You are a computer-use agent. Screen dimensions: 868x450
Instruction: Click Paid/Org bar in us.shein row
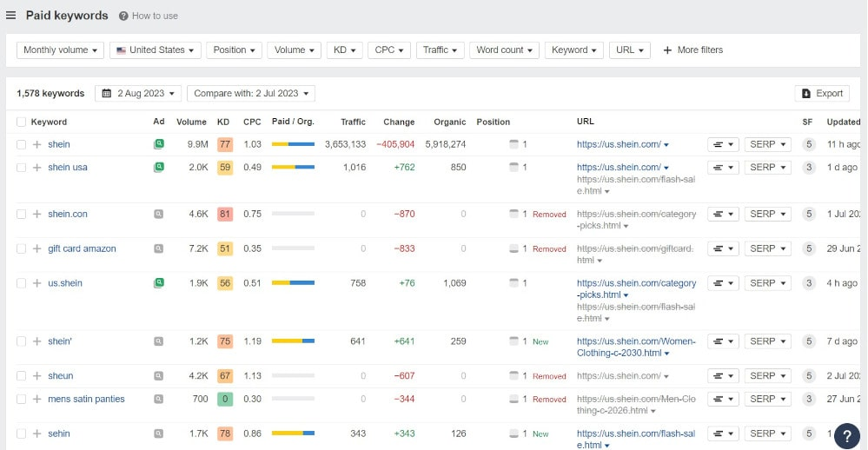[x=293, y=283]
